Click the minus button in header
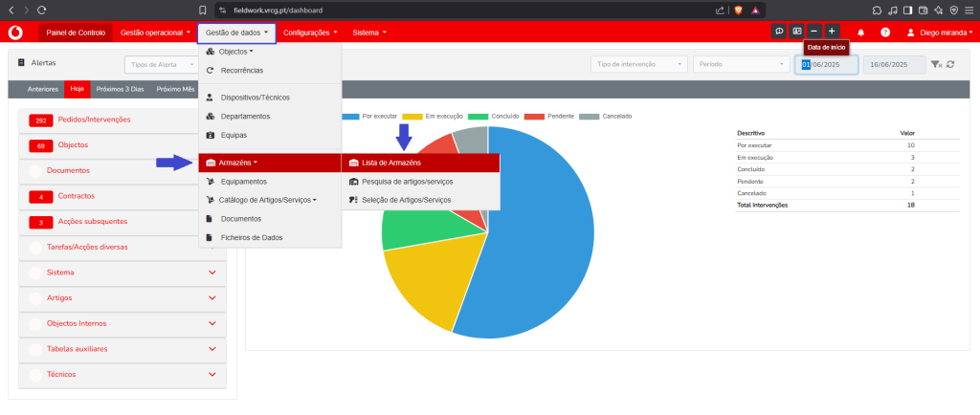The width and height of the screenshot is (980, 415). (x=813, y=32)
